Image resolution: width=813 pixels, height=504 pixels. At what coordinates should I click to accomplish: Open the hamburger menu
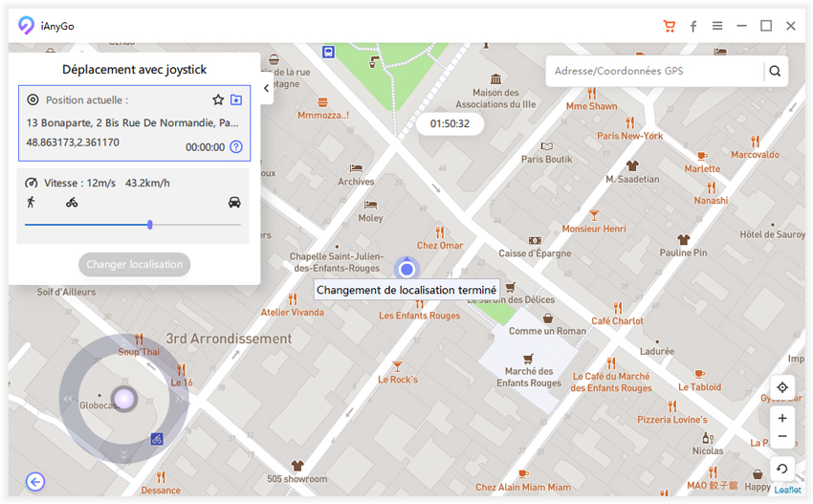pyautogui.click(x=717, y=26)
